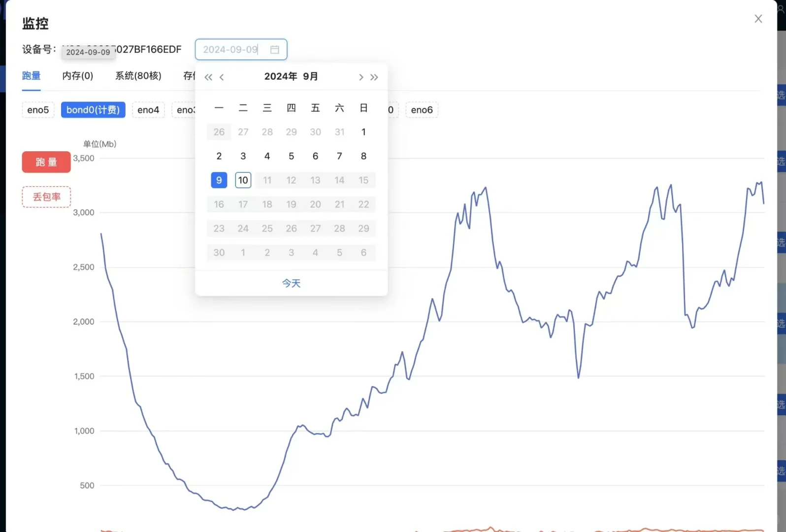Jump to next year in calendar

(x=374, y=77)
